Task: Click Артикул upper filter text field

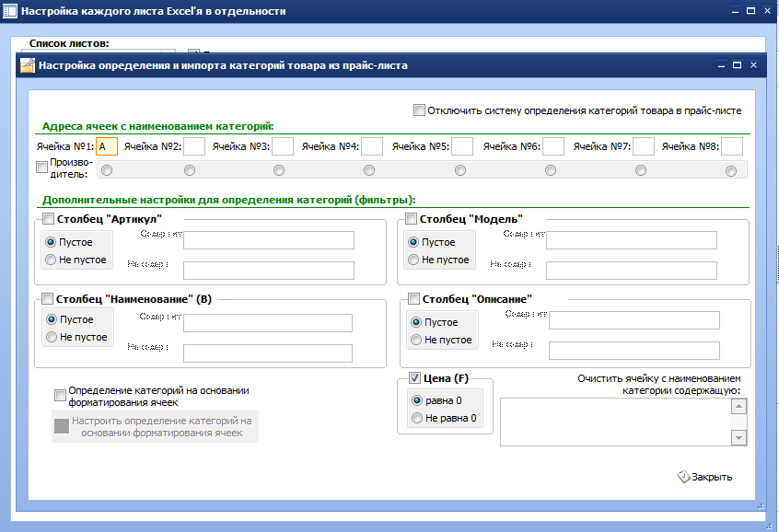Action: click(x=269, y=240)
